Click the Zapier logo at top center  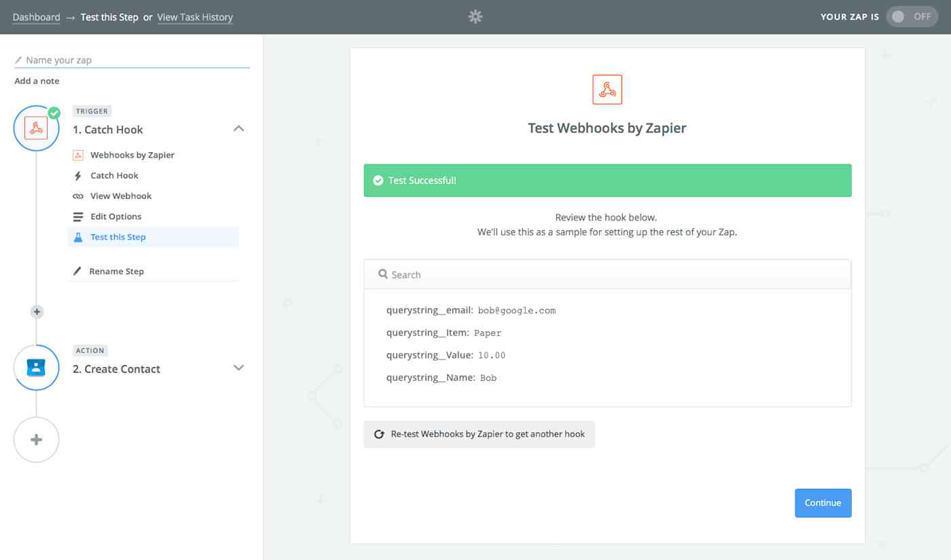[x=475, y=16]
